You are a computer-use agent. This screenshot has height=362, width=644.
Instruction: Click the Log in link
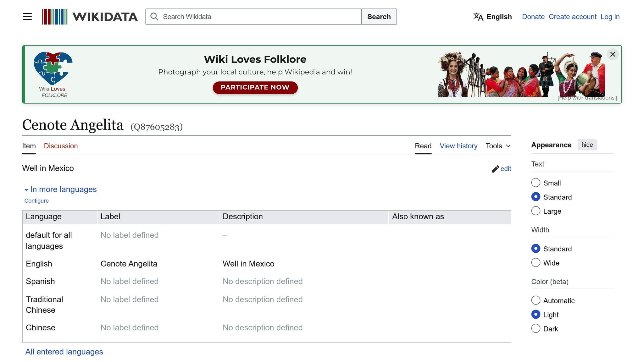[x=610, y=17]
